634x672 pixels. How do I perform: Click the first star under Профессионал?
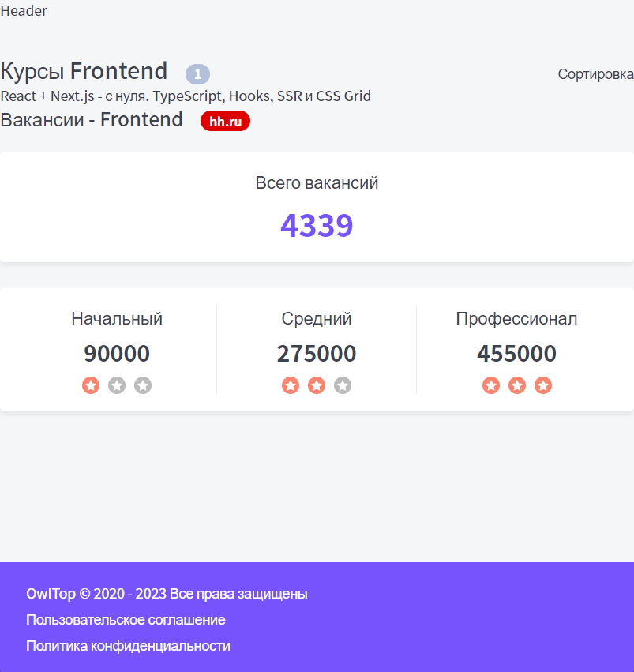pos(491,385)
